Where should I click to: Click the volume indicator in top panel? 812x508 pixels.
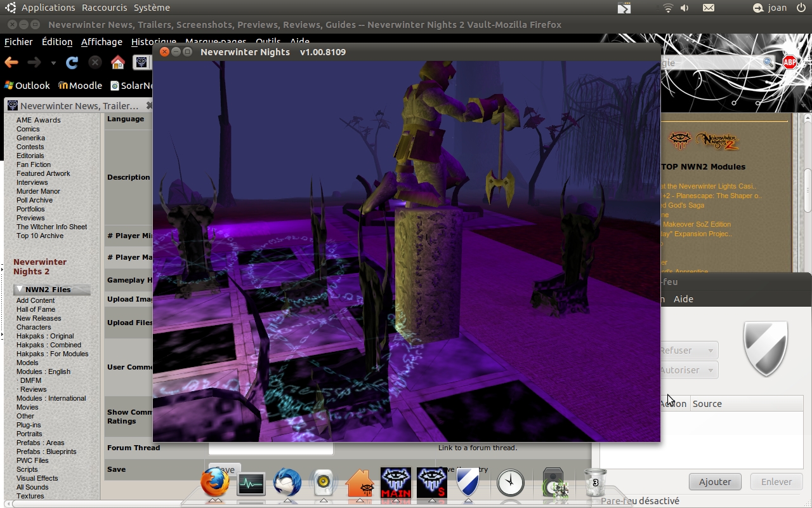(684, 8)
